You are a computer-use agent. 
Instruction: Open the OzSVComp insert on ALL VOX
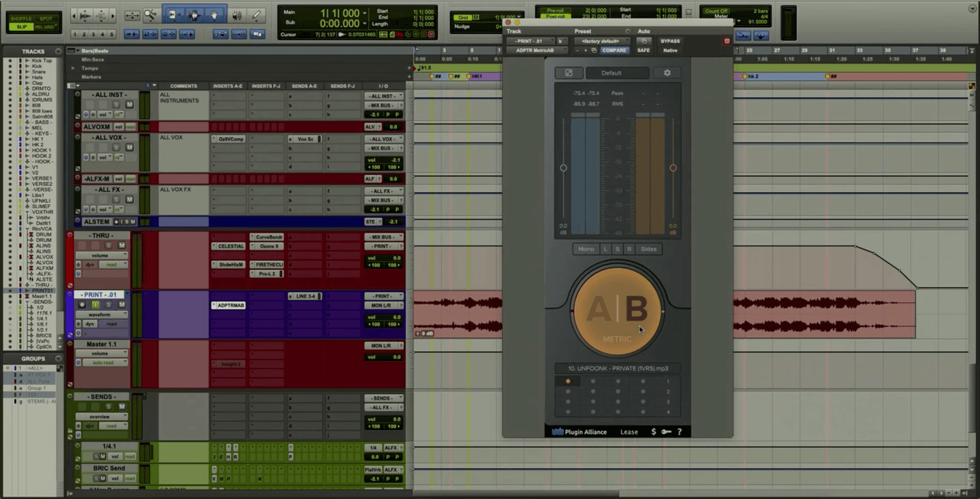tap(228, 139)
